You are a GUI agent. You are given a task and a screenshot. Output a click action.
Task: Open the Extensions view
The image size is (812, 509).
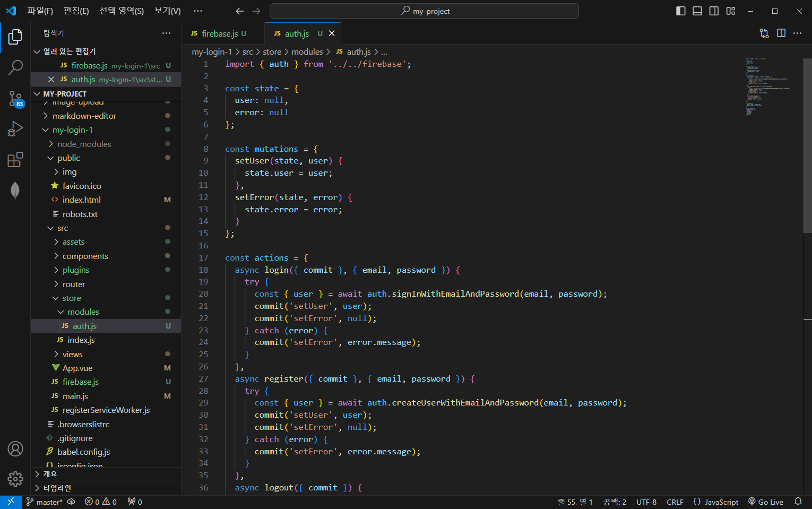15,160
